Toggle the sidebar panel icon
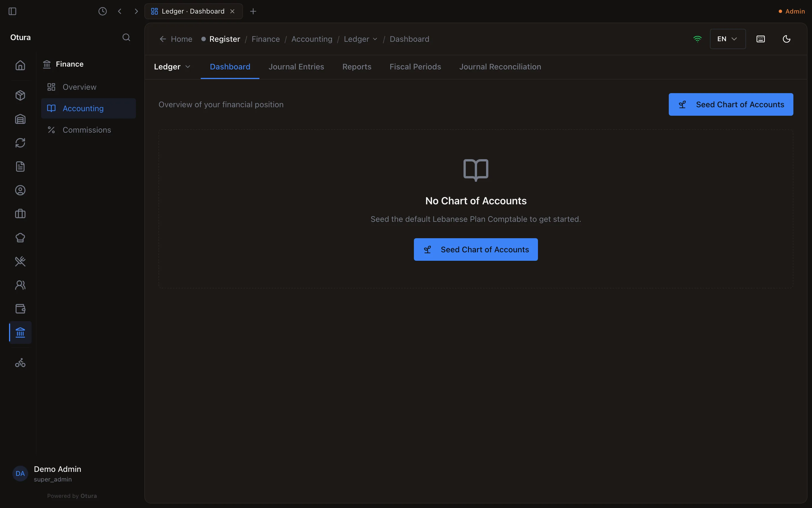 point(12,11)
